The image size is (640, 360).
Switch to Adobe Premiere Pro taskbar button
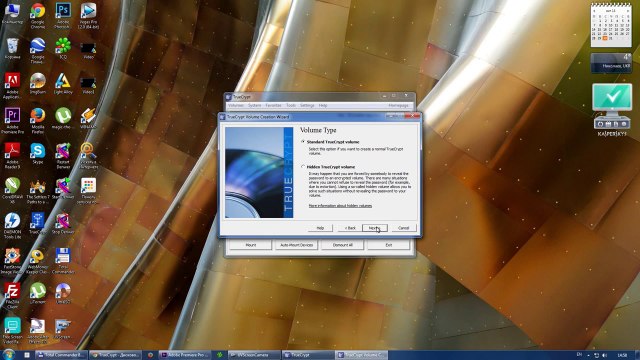click(x=186, y=355)
